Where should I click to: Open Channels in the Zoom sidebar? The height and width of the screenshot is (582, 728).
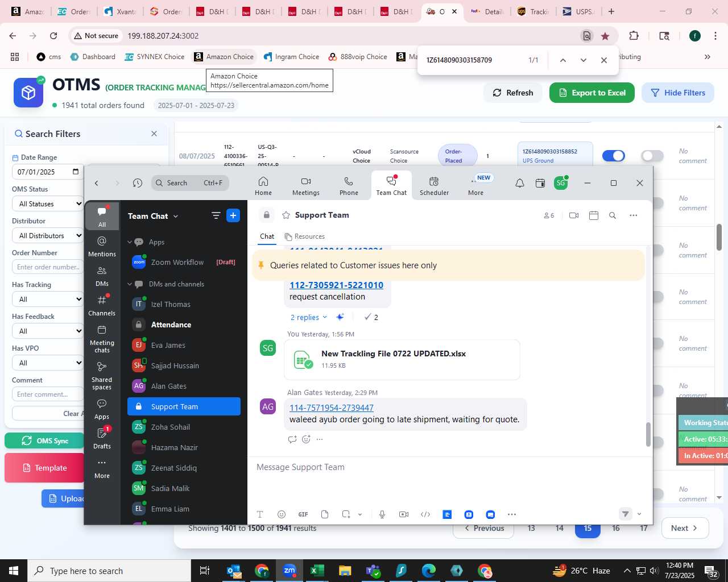tap(102, 305)
